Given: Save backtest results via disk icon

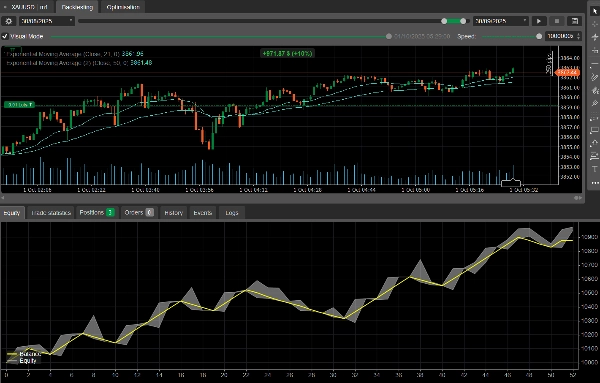Looking at the screenshot, I should click(x=575, y=21).
